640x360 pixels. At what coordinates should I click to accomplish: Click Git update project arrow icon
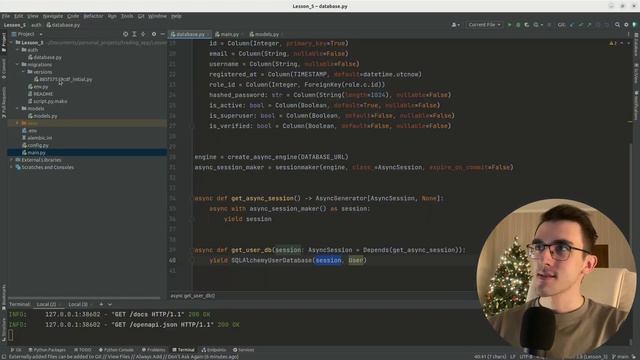tap(572, 25)
